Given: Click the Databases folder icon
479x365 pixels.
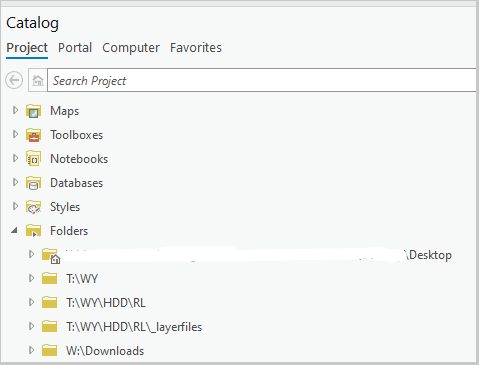Looking at the screenshot, I should click(x=33, y=183).
